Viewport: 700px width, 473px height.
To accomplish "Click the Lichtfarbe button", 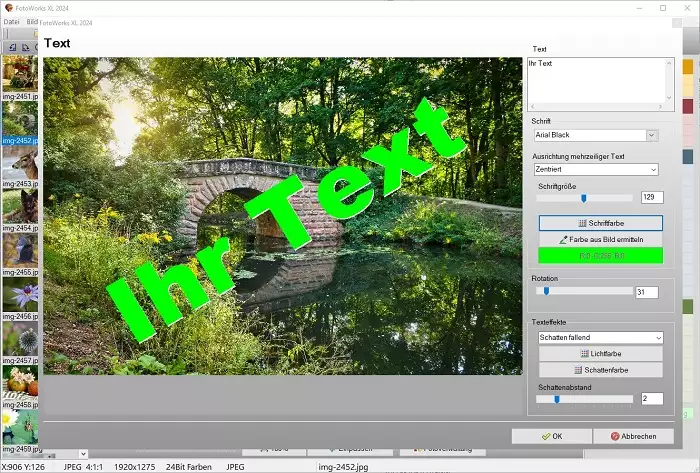I will point(600,354).
